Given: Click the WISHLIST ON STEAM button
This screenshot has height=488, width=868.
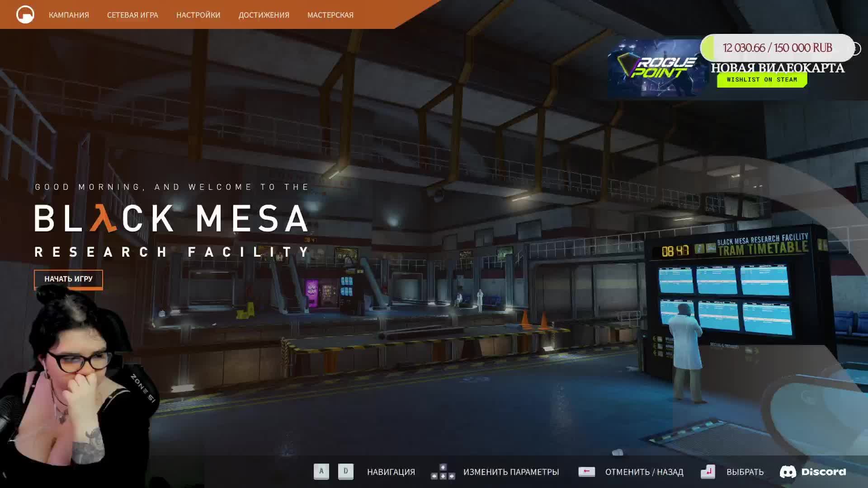Looking at the screenshot, I should click(x=762, y=80).
